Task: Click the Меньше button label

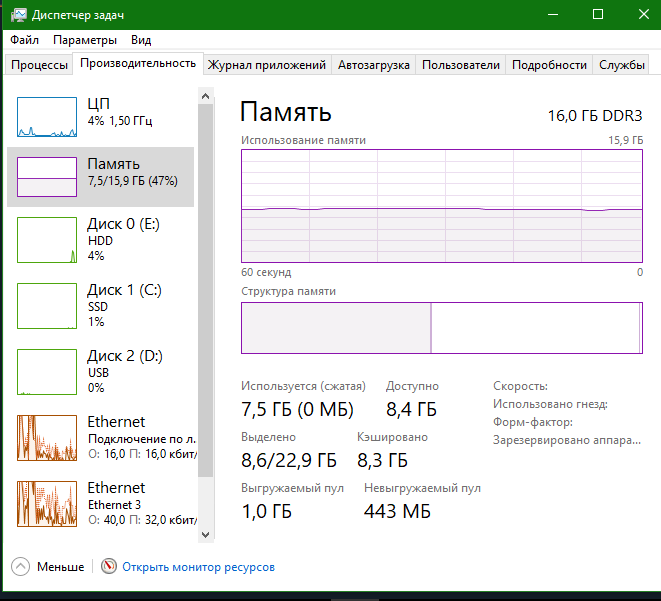Action: (60, 567)
